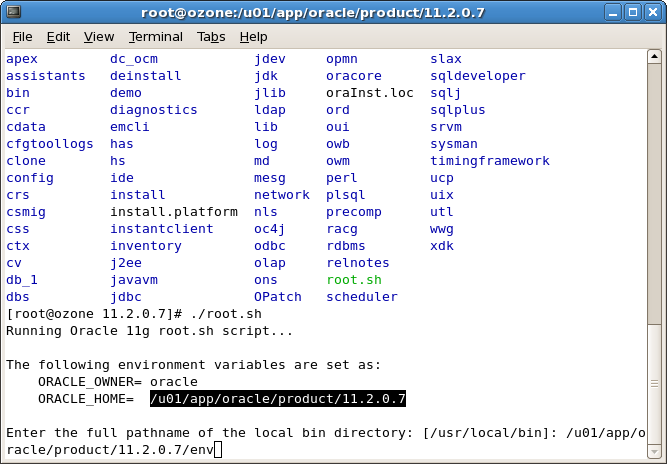
Task: Click the jdbc directory name
Action: click(x=126, y=297)
